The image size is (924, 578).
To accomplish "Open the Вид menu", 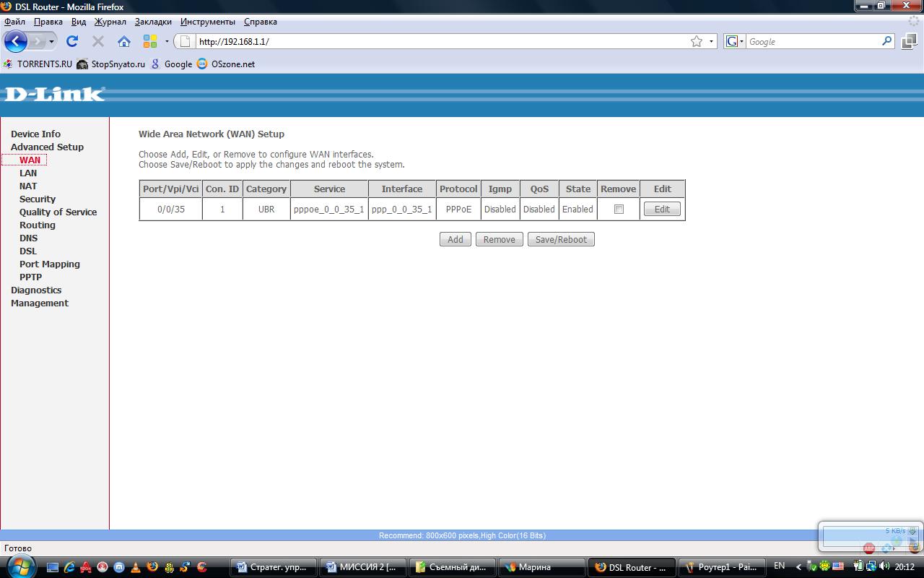I will tap(79, 22).
